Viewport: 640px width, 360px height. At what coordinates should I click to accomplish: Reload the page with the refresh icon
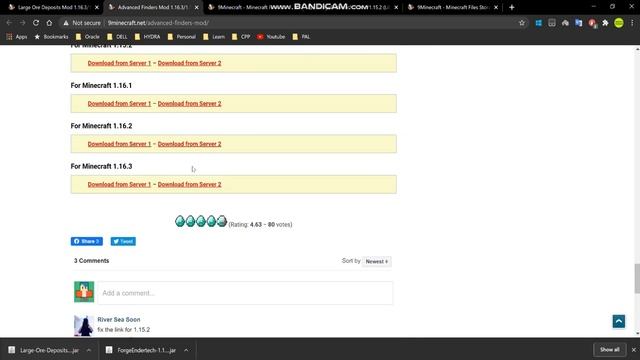click(x=36, y=23)
